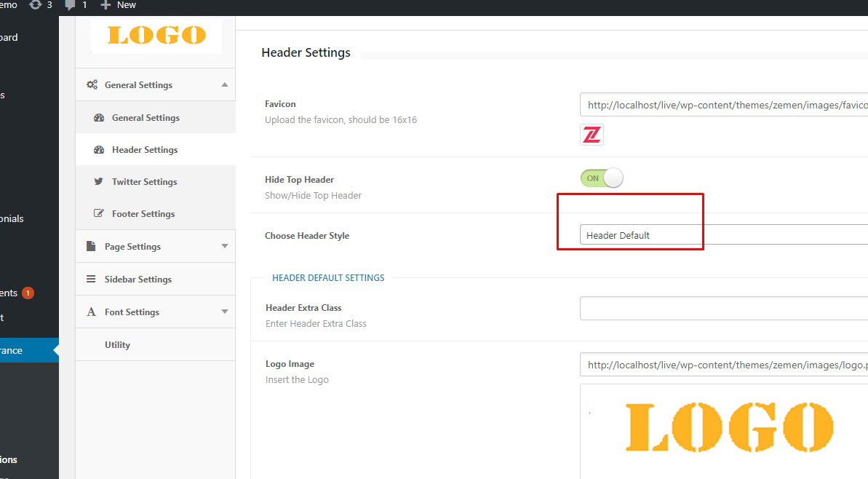
Task: Click the Font Settings letter icon
Action: 92,312
